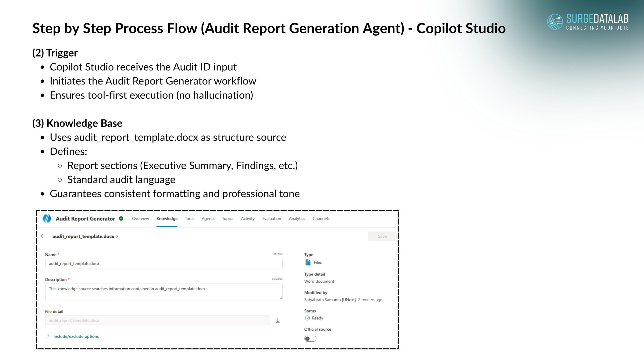
Task: Click the 'Files' type label
Action: 318,262
